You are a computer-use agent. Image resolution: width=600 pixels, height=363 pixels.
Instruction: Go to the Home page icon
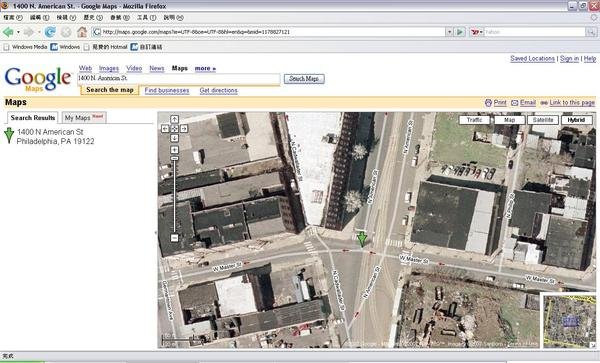pyautogui.click(x=82, y=32)
